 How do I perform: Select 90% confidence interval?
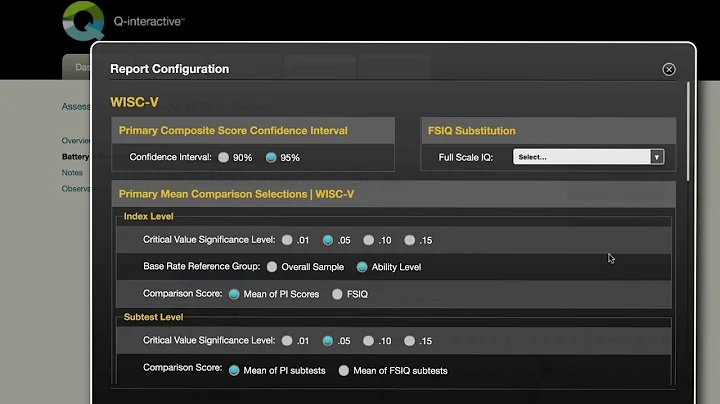[x=224, y=157]
